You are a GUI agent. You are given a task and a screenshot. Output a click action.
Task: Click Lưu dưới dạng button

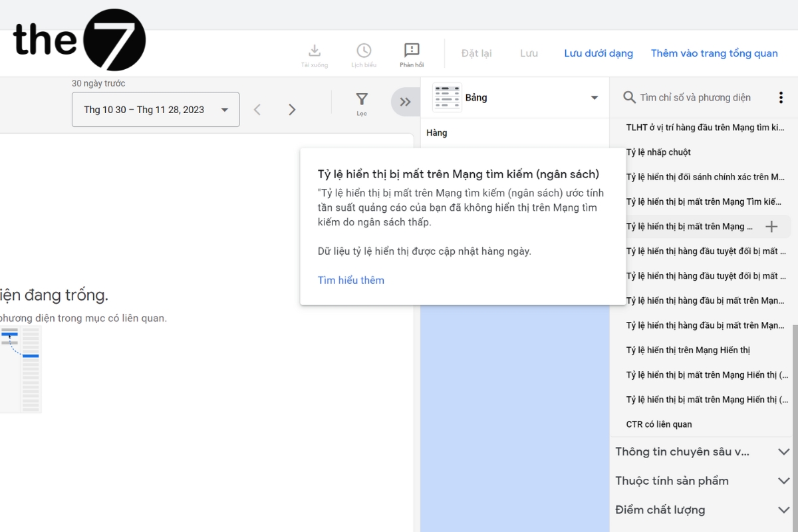point(598,53)
